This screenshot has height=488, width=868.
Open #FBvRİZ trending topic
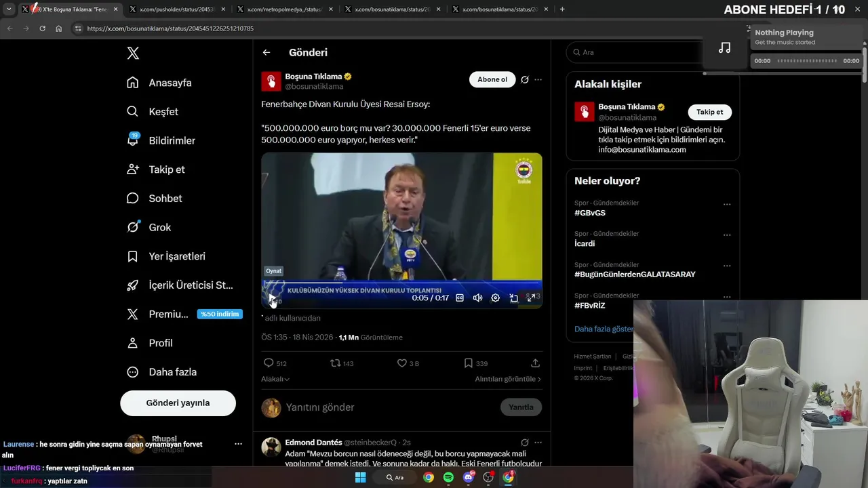590,306
